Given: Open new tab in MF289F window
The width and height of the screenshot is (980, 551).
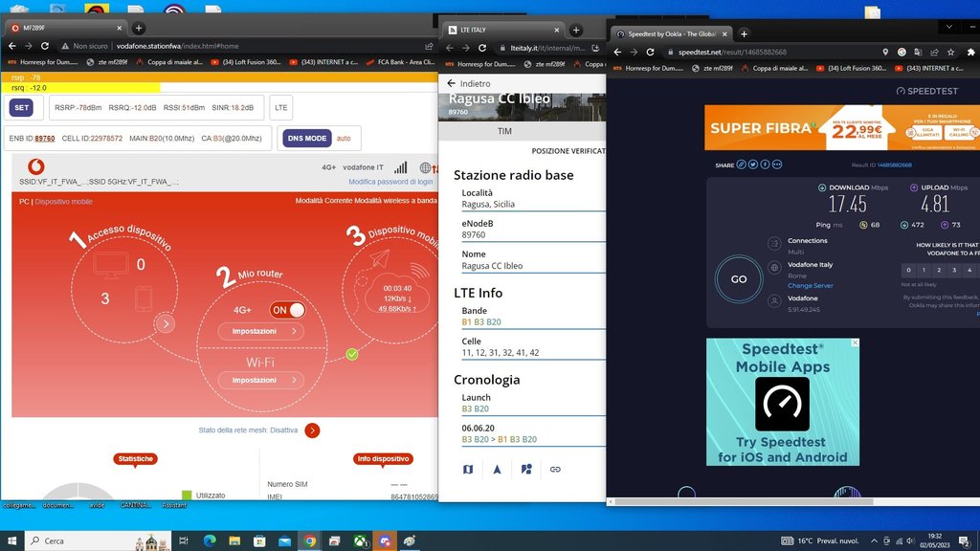Looking at the screenshot, I should (139, 28).
